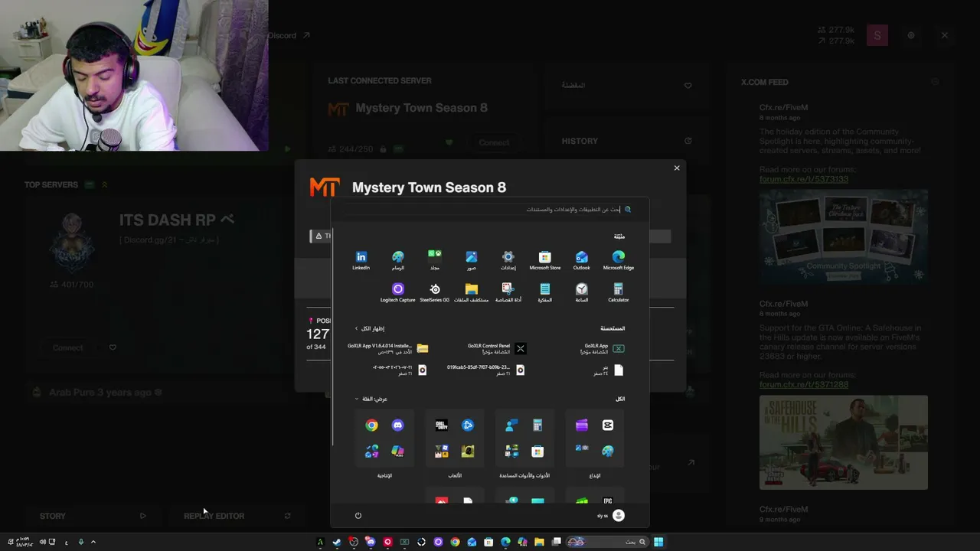
Task: Open Steam from the taskbar
Action: [x=337, y=542]
